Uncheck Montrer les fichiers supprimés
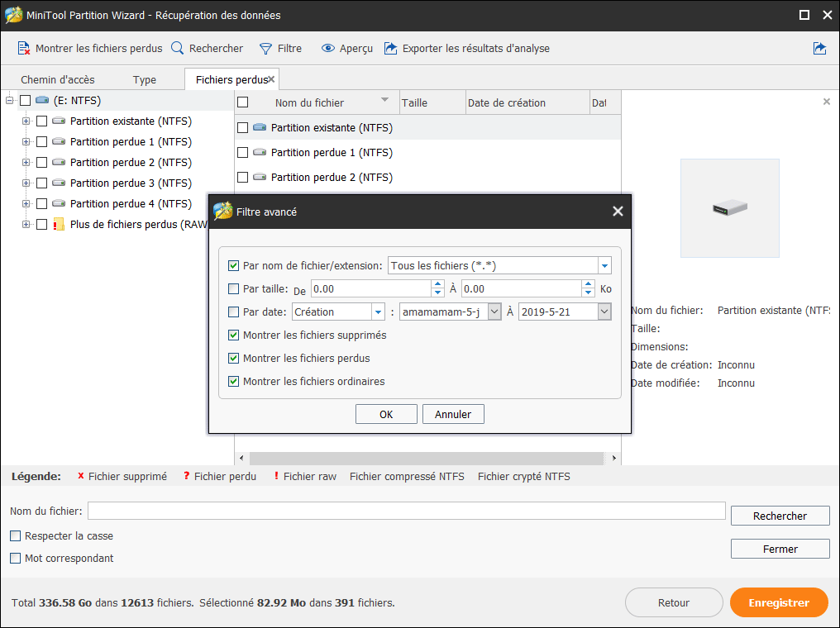The height and width of the screenshot is (628, 840). coord(234,335)
